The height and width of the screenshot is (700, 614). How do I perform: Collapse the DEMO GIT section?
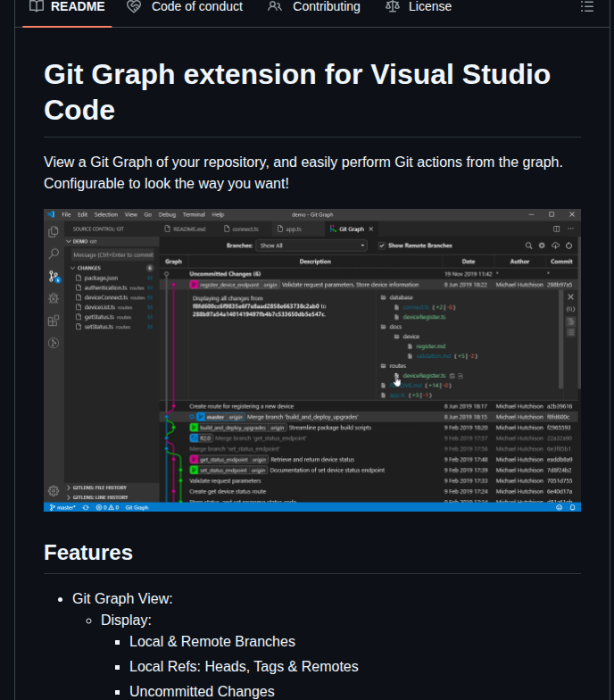pyautogui.click(x=112, y=241)
